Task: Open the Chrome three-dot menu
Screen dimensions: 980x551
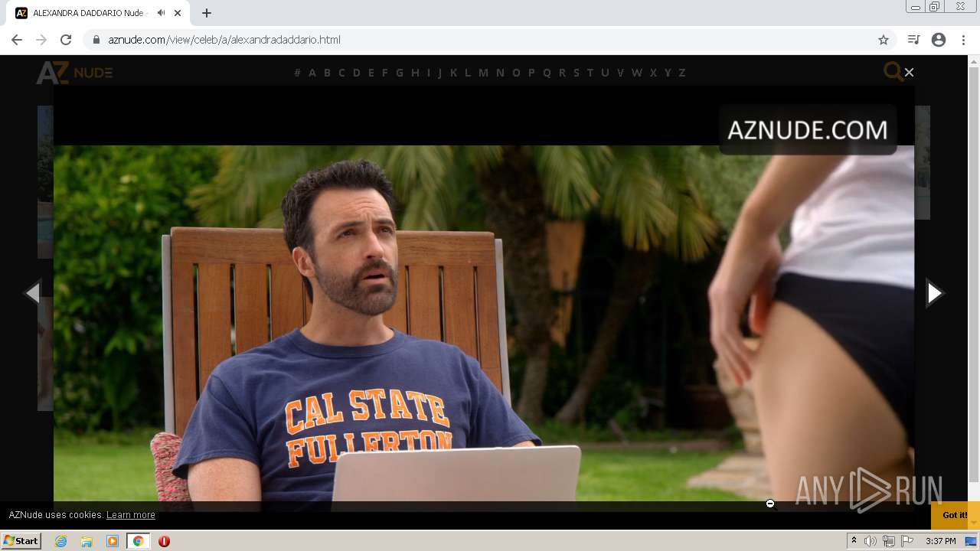Action: click(963, 40)
